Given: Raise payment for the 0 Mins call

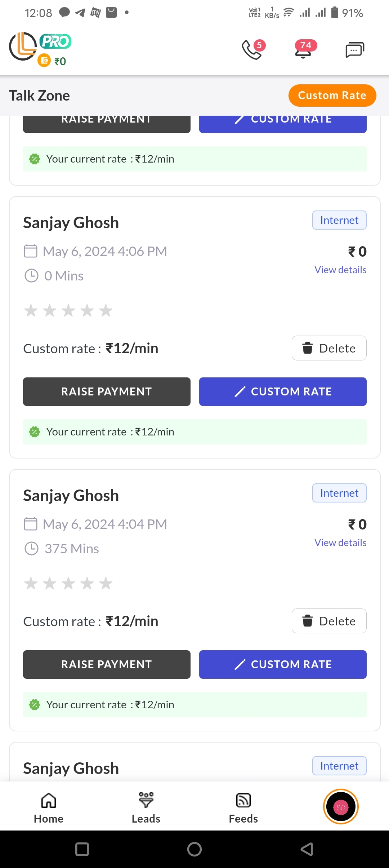Looking at the screenshot, I should coord(107,392).
